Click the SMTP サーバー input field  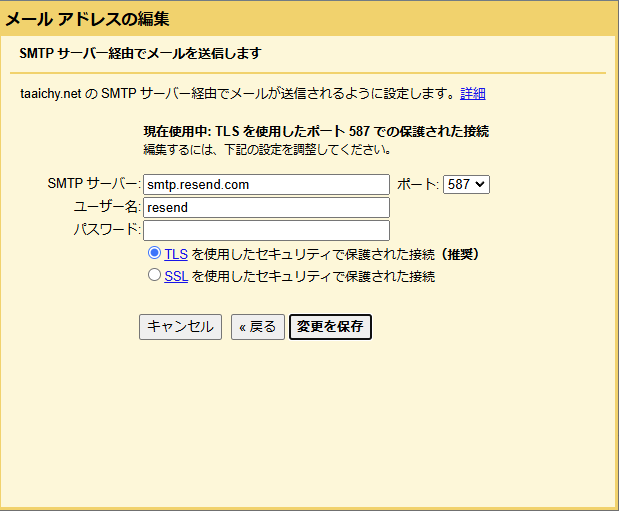coord(266,185)
